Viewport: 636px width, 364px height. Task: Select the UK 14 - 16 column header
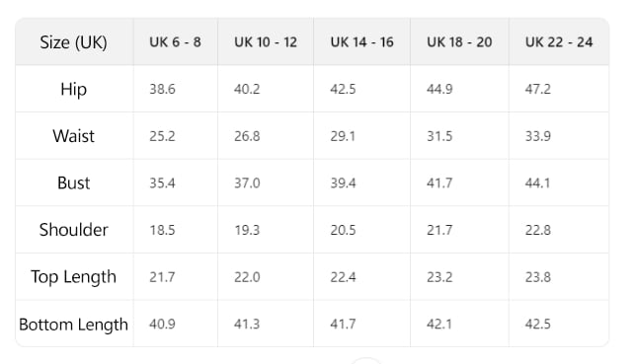[361, 42]
